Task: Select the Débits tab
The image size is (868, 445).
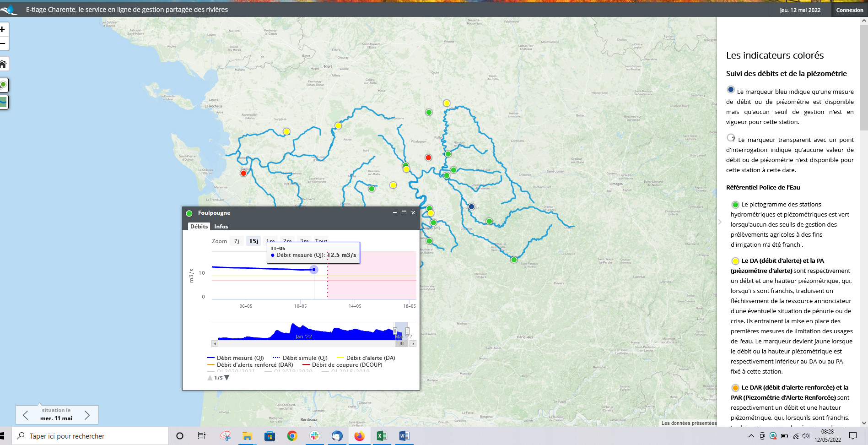Action: [199, 227]
